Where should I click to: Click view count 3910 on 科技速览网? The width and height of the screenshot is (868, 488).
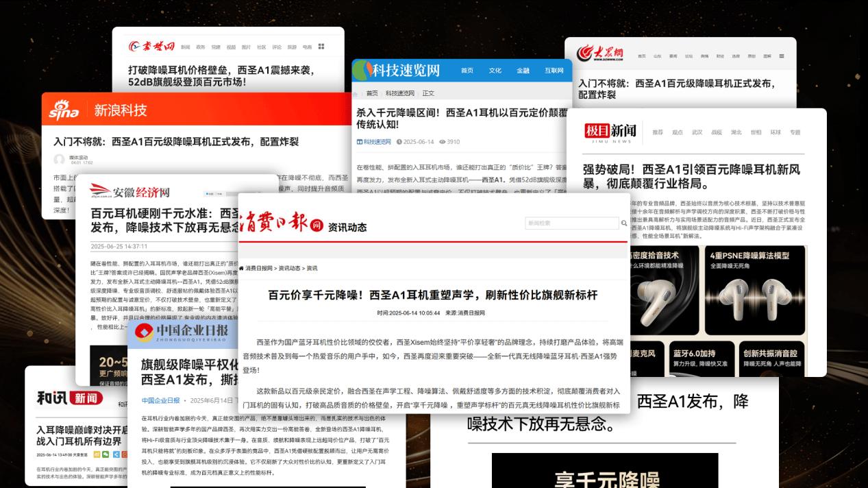454,142
